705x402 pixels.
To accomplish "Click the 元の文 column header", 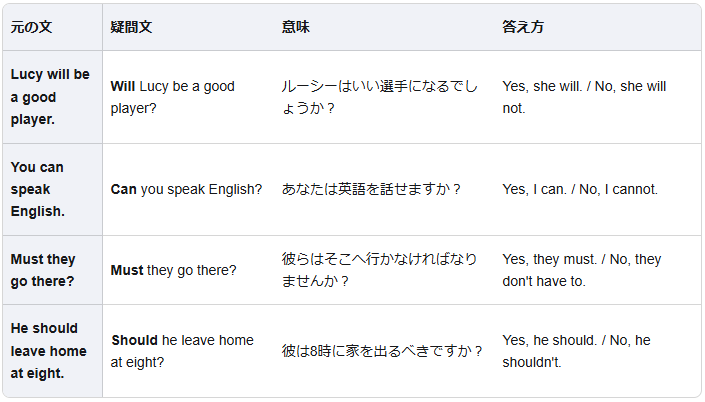I will (31, 28).
